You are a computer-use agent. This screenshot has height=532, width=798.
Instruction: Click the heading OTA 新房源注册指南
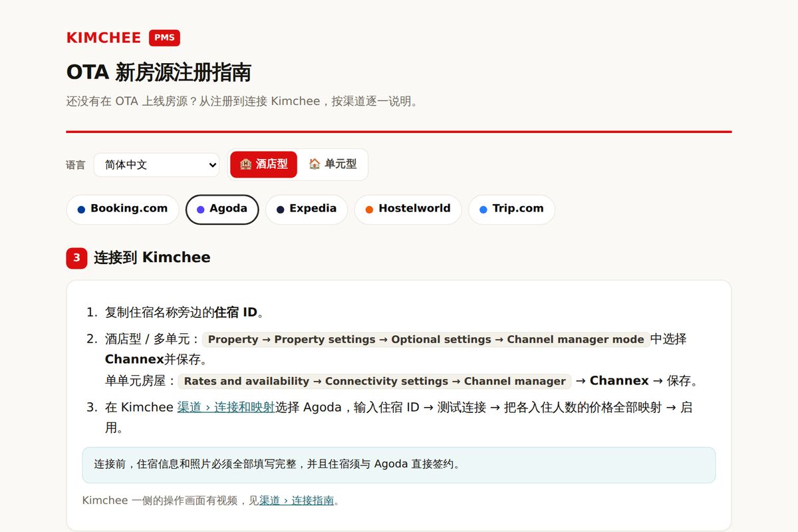(158, 72)
